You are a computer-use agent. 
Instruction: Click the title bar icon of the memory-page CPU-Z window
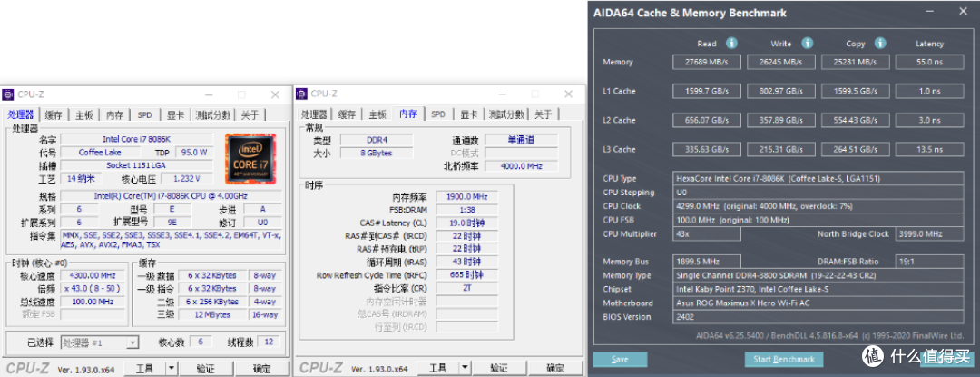pyautogui.click(x=302, y=94)
